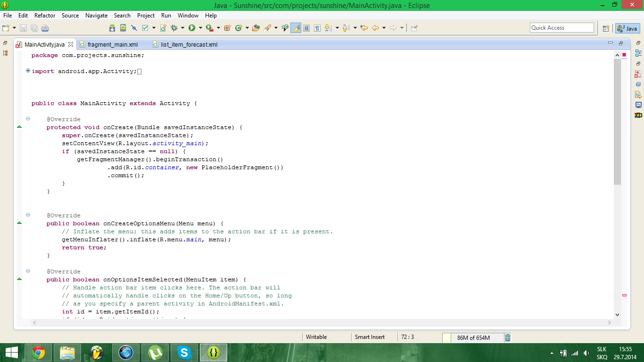This screenshot has height=362, width=644.
Task: Open the Javadoc view icon on right
Action: click(x=638, y=84)
